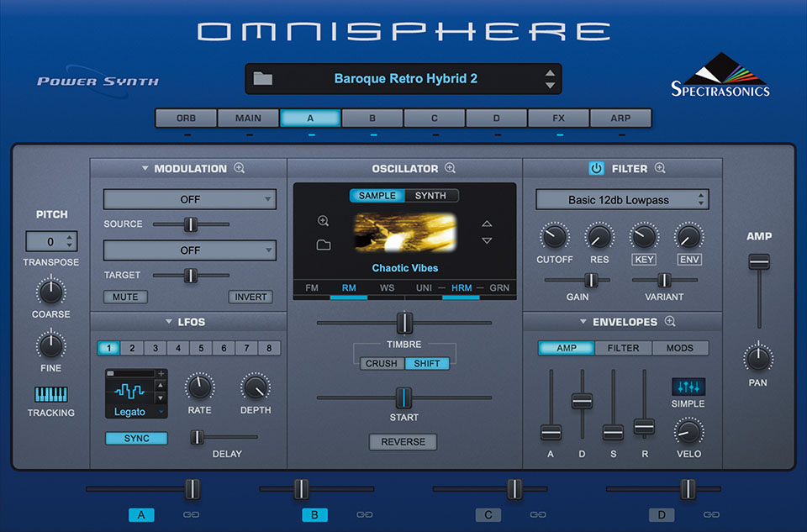Step patch with arrows beside Baroque Retro Hybrid 2

coord(550,79)
